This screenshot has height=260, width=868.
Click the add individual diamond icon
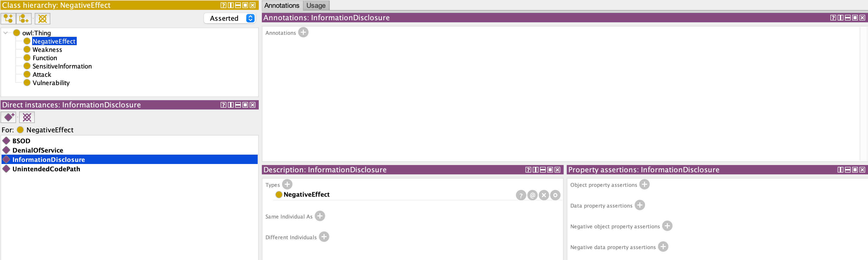(8, 117)
